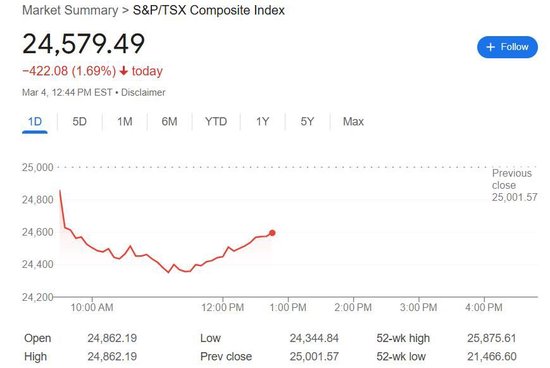
Task: Click the 52-wk high value 25,875.61
Action: [491, 338]
